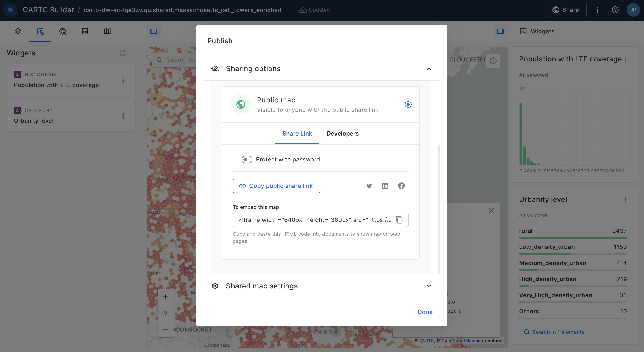
Task: Enable Protect with password toggle
Action: (x=247, y=159)
